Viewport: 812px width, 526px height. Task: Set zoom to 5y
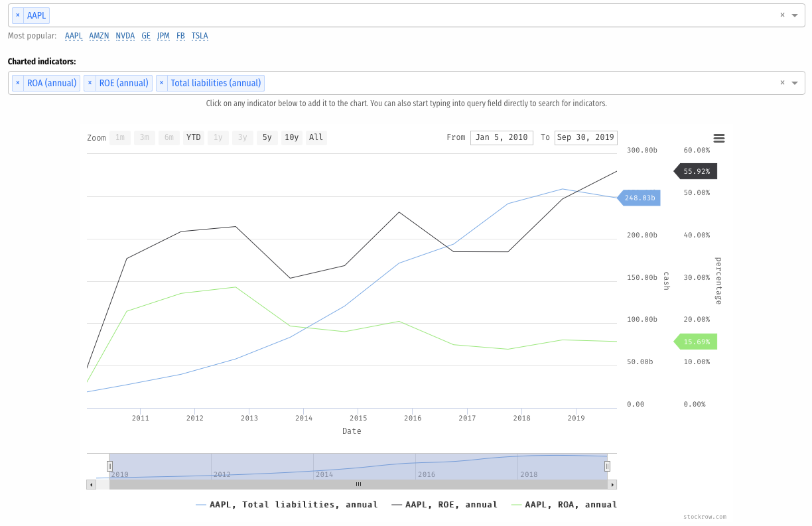pos(267,137)
